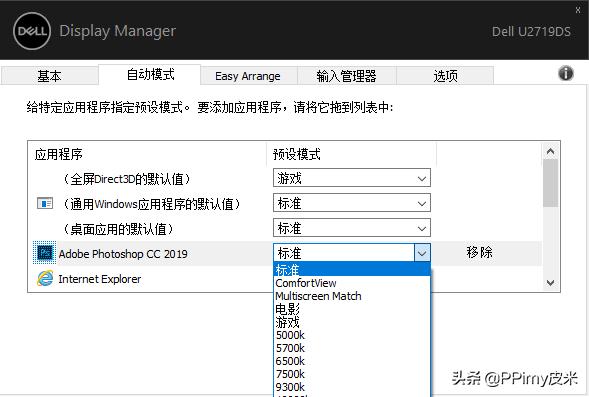Choose 5700k color temperature option
Image resolution: width=589 pixels, height=397 pixels.
(x=352, y=348)
